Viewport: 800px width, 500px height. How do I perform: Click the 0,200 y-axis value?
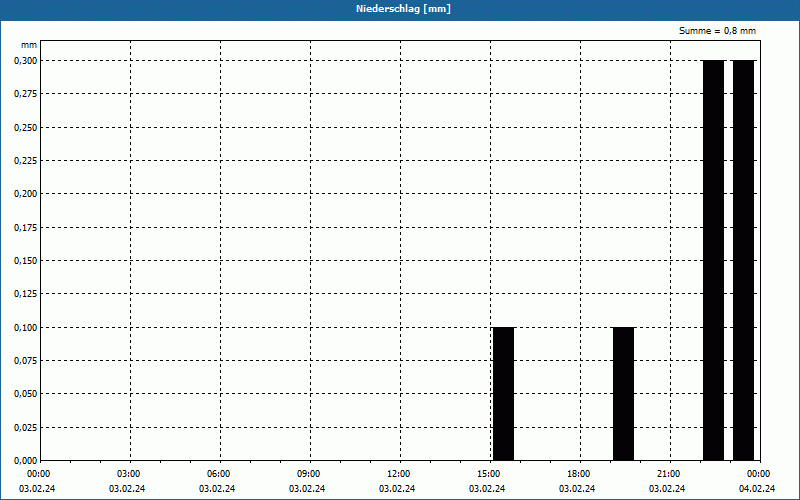tap(26, 194)
